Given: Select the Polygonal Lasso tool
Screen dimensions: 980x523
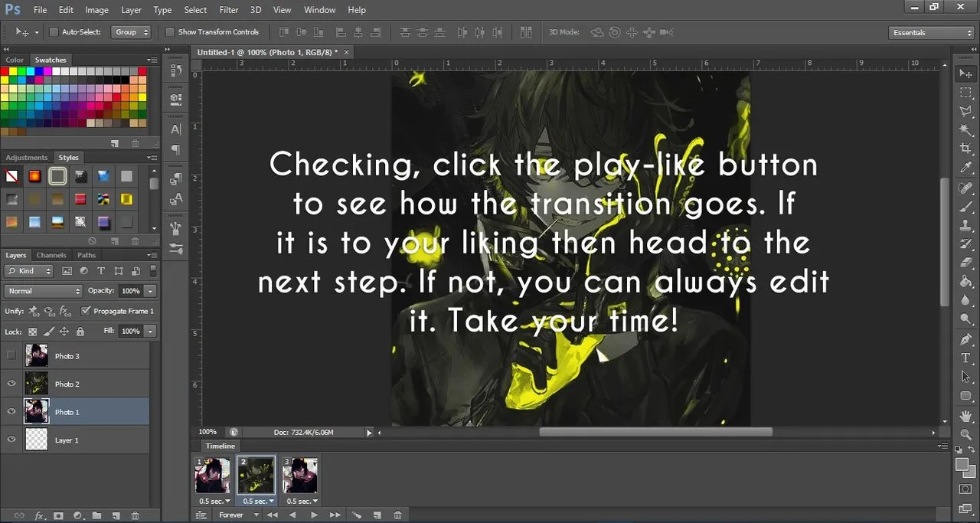Looking at the screenshot, I should [965, 111].
